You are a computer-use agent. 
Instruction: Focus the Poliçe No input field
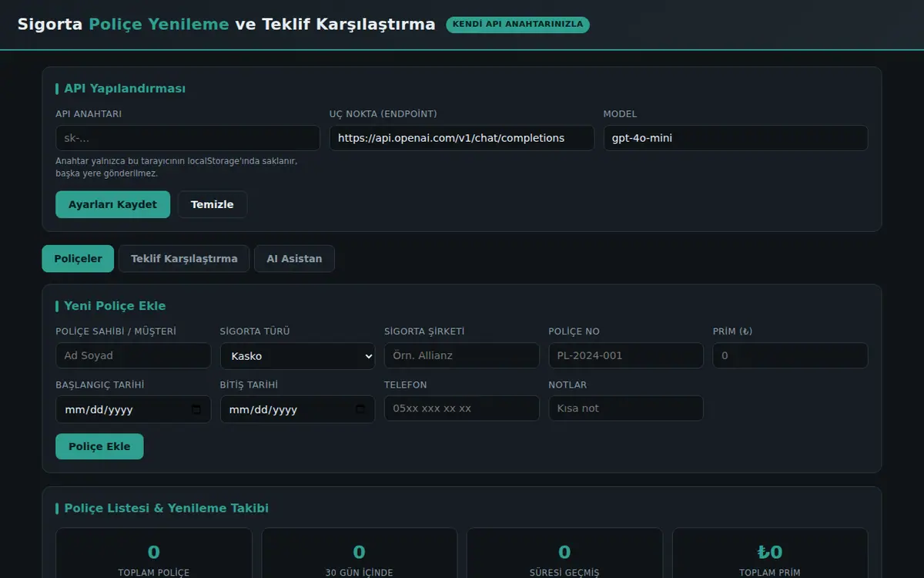click(x=626, y=356)
